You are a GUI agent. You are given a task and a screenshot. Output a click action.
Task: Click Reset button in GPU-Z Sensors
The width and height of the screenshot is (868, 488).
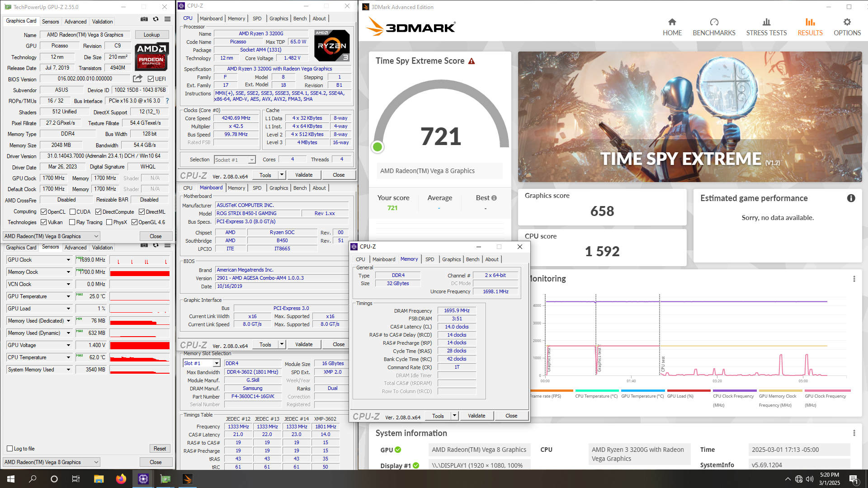(160, 449)
